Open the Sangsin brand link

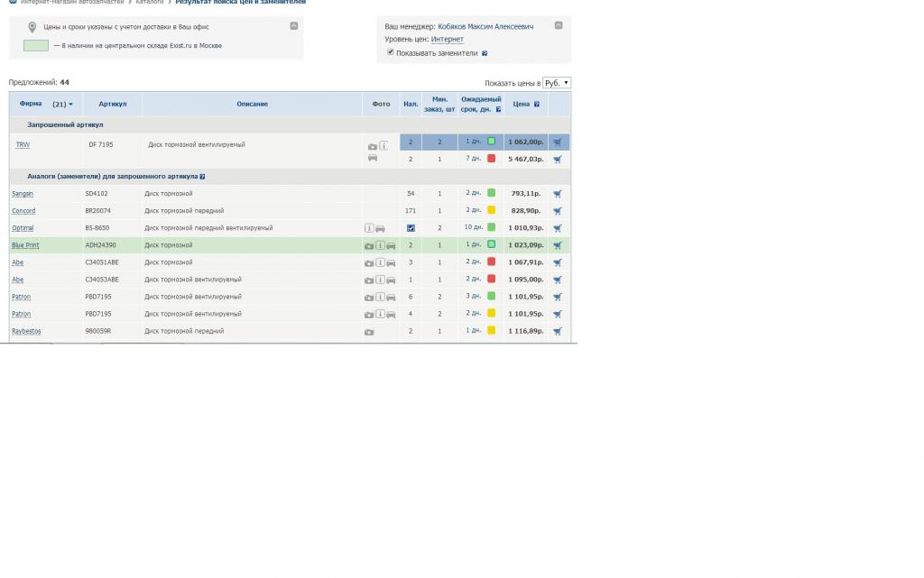click(23, 194)
